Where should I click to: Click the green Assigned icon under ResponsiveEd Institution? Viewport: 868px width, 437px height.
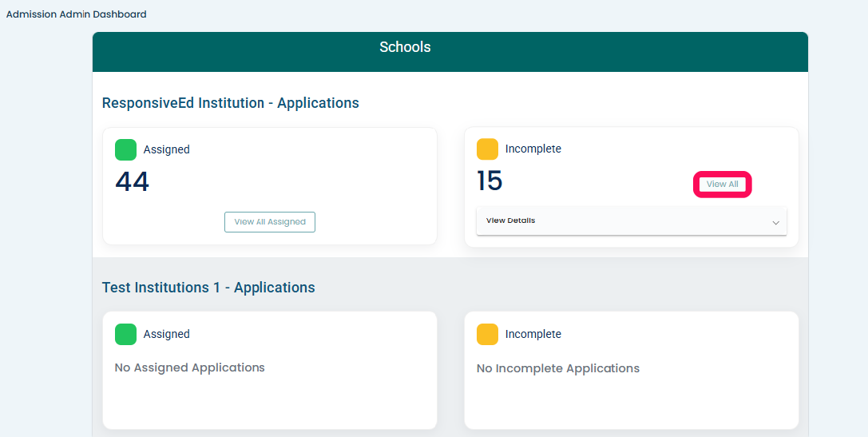click(125, 149)
